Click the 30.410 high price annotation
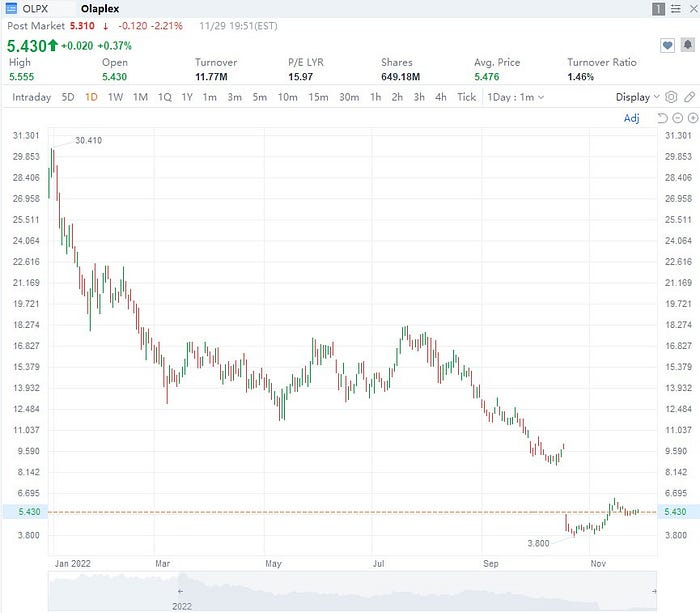This screenshot has height=613, width=700. [88, 140]
